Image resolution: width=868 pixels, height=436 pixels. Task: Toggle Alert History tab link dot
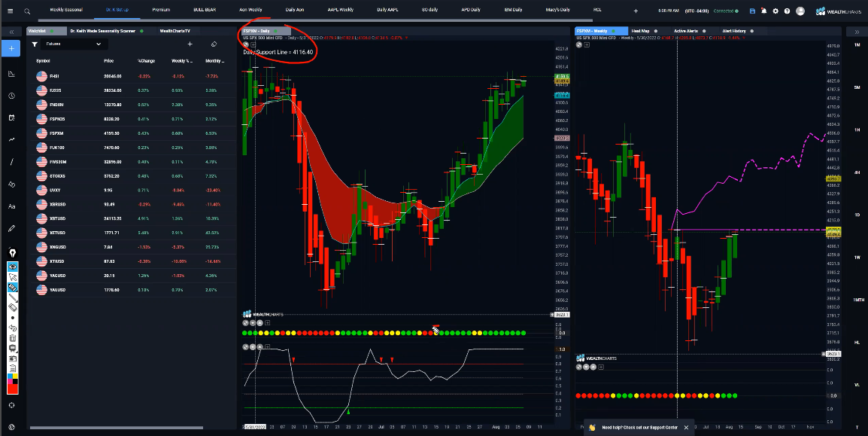point(751,31)
